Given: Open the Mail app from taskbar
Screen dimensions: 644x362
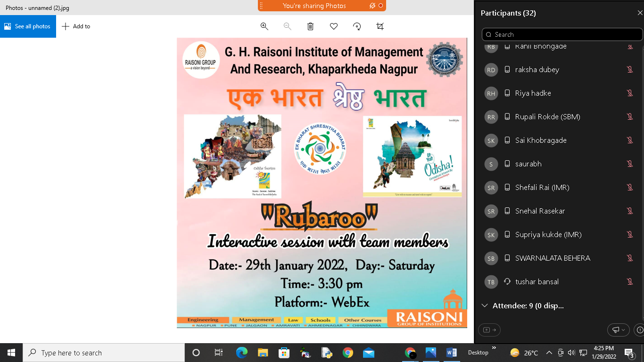Looking at the screenshot, I should point(369,353).
